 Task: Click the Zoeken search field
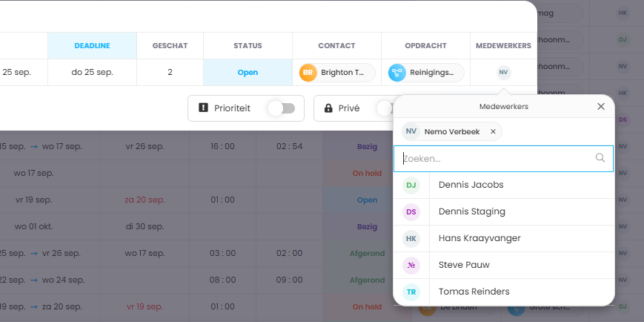pos(497,159)
